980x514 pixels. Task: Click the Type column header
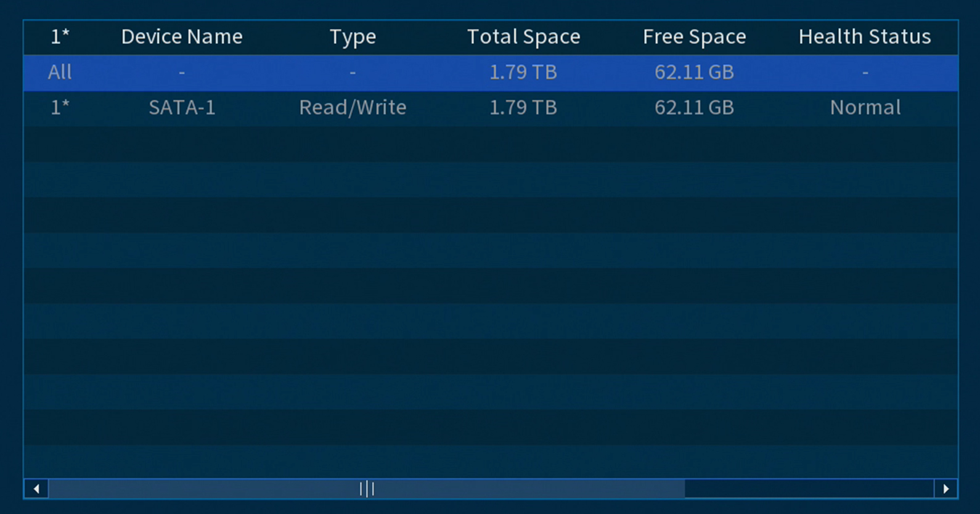353,38
